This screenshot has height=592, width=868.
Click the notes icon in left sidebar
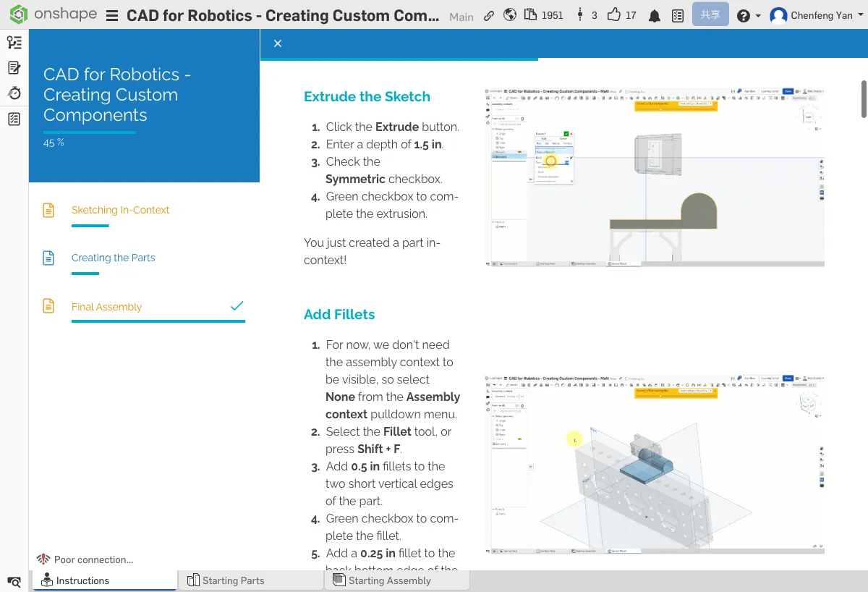(14, 68)
